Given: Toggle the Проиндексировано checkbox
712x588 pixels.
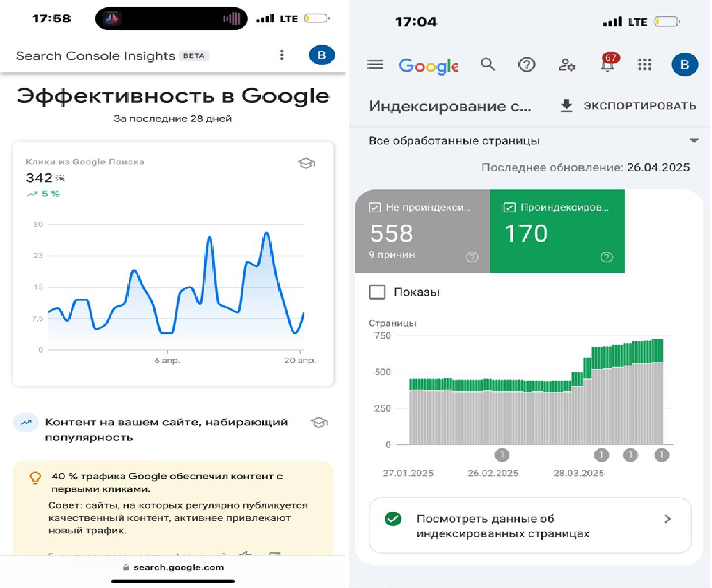Looking at the screenshot, I should pos(509,208).
